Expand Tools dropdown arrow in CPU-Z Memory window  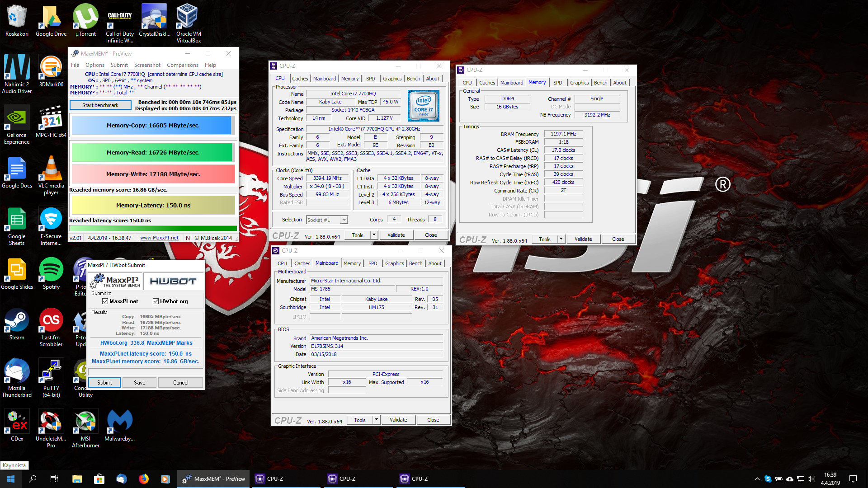(x=561, y=239)
